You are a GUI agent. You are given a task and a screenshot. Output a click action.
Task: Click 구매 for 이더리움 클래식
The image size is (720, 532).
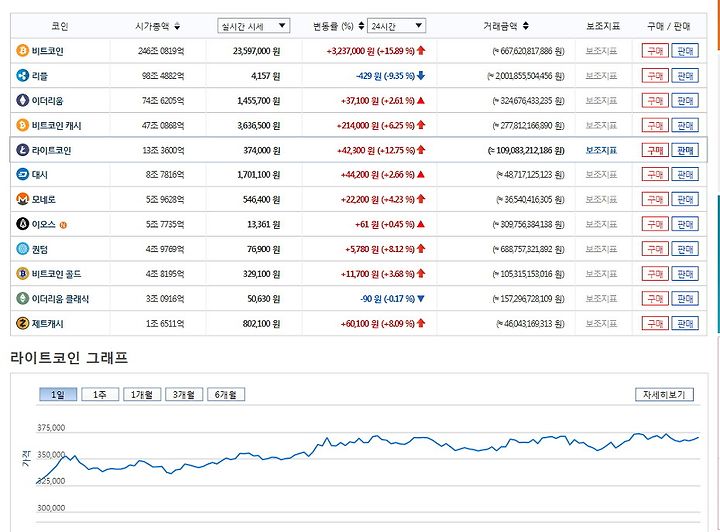point(655,298)
